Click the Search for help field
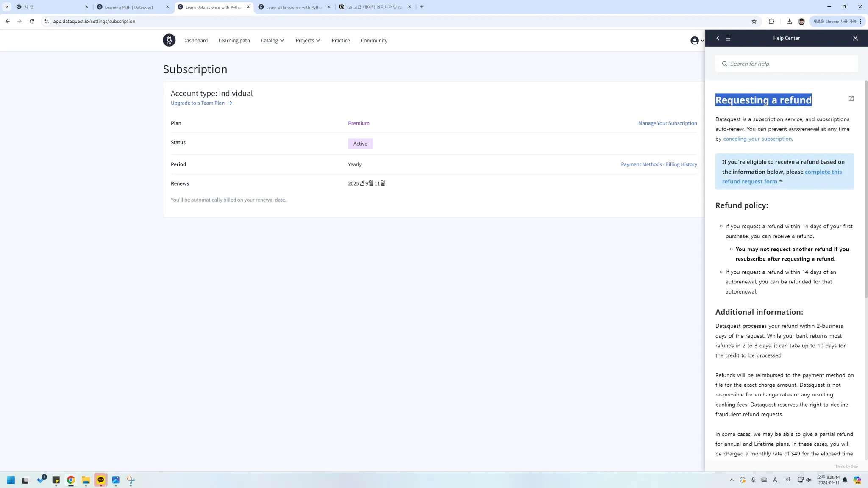The image size is (868, 488). tap(786, 64)
